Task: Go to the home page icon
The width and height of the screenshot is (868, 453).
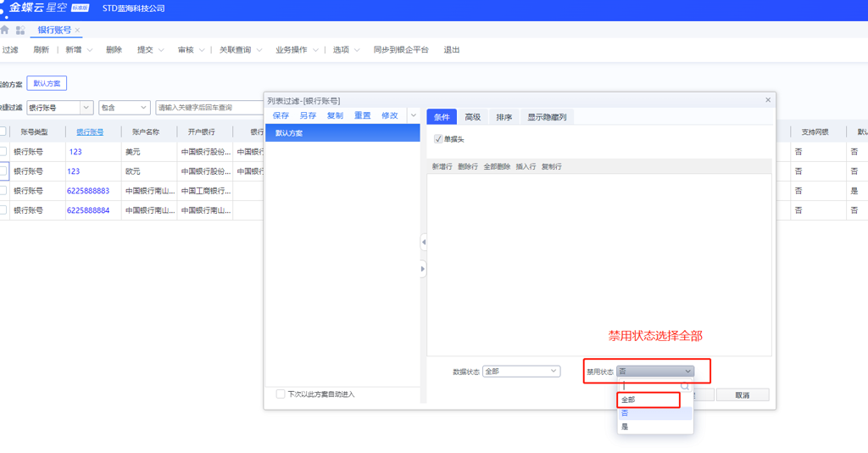Action: 4,30
